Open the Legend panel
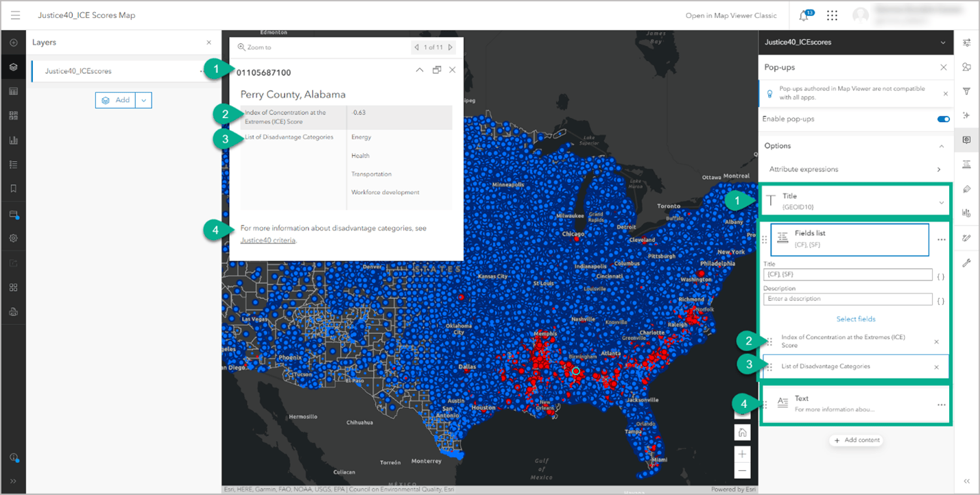The height and width of the screenshot is (495, 980). pos(13,164)
